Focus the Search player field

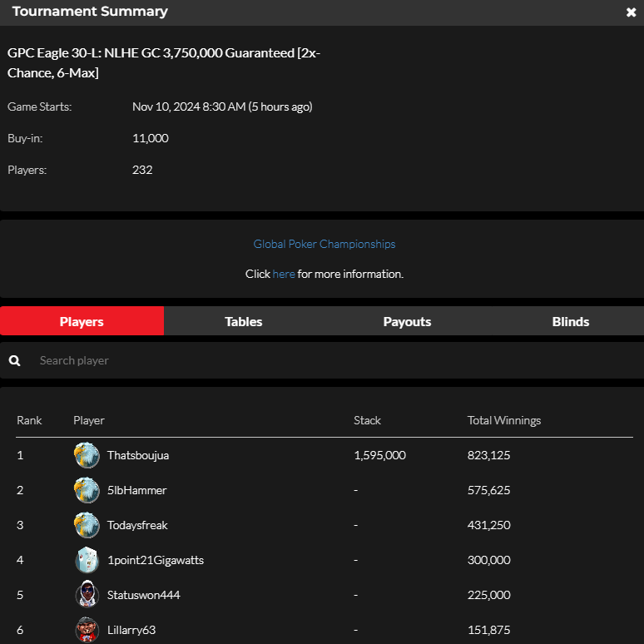coord(322,360)
